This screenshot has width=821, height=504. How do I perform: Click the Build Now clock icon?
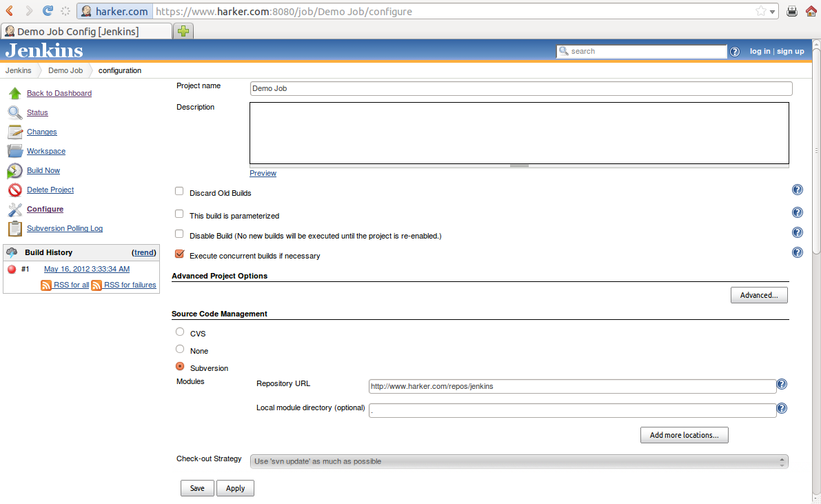coord(14,171)
